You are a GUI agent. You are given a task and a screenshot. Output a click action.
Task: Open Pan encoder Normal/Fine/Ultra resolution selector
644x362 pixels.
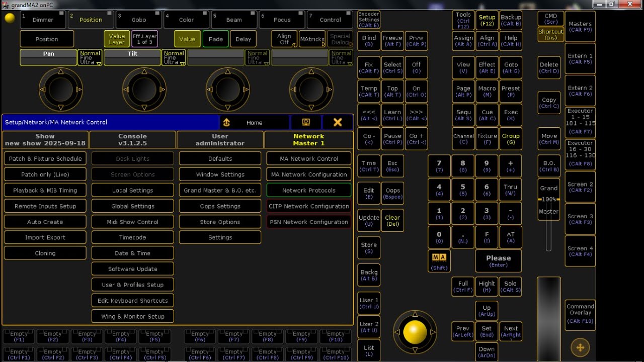click(x=90, y=58)
